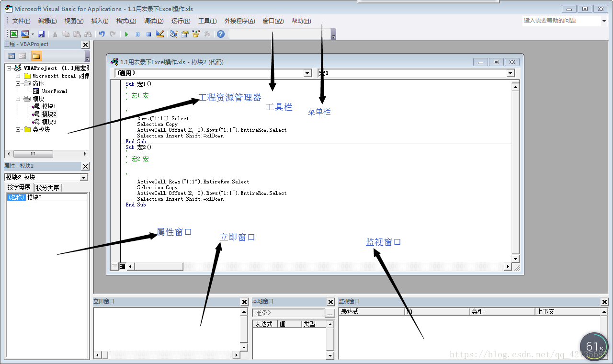Open the Object Browser toolbar icon
613x364 pixels.
(x=196, y=34)
